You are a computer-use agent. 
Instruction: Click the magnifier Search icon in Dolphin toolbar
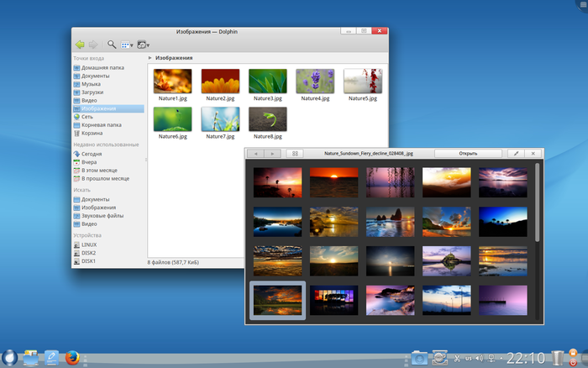click(x=111, y=44)
